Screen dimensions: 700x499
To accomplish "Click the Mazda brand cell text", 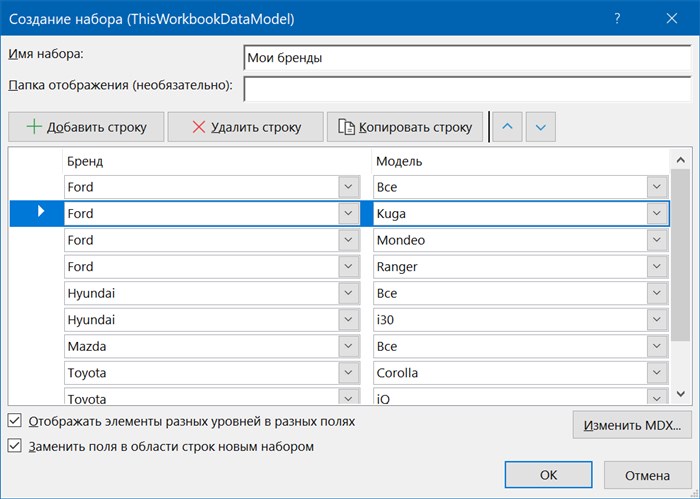I will 87,346.
